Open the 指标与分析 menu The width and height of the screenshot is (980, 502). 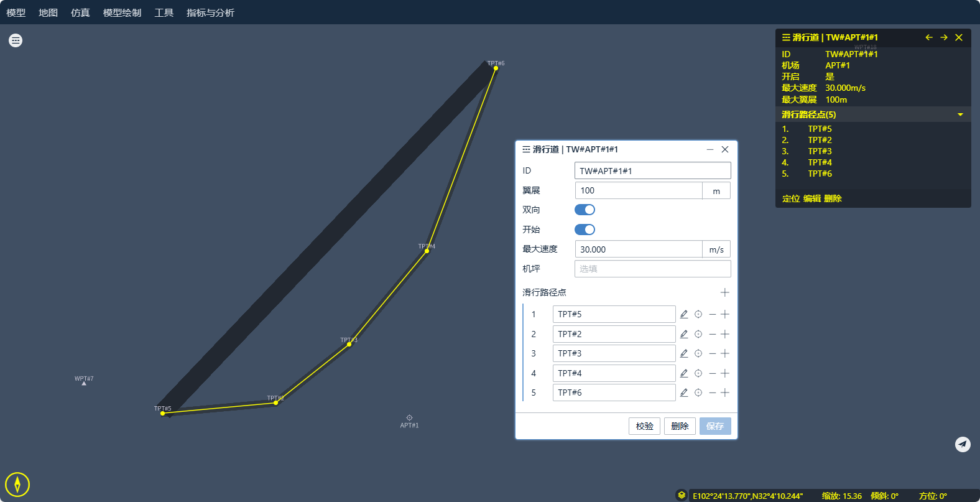pos(210,12)
